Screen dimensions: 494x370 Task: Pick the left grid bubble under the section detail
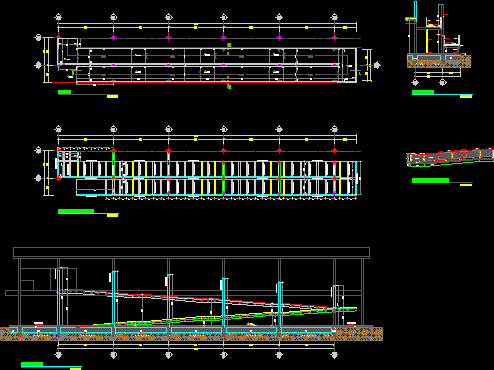[x=415, y=82]
